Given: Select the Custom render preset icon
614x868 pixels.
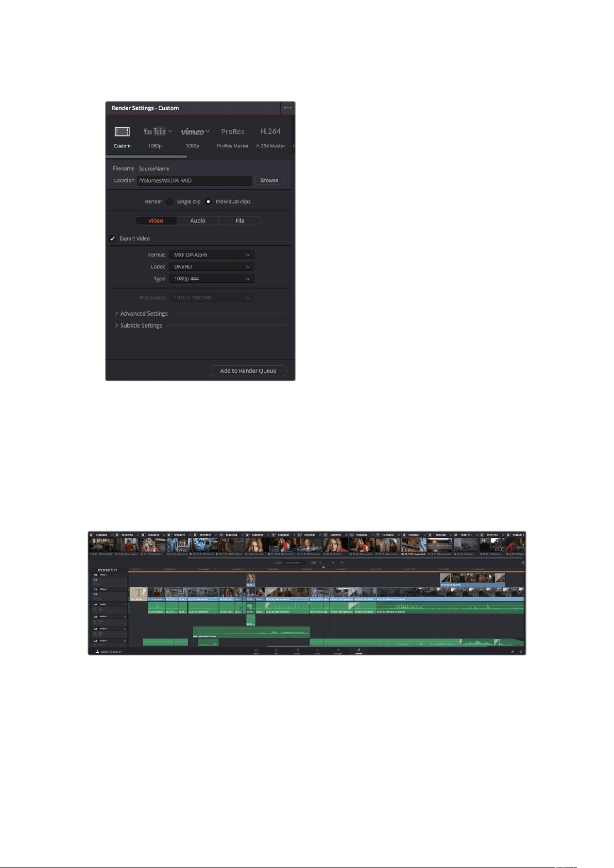Looking at the screenshot, I should coord(122,132).
